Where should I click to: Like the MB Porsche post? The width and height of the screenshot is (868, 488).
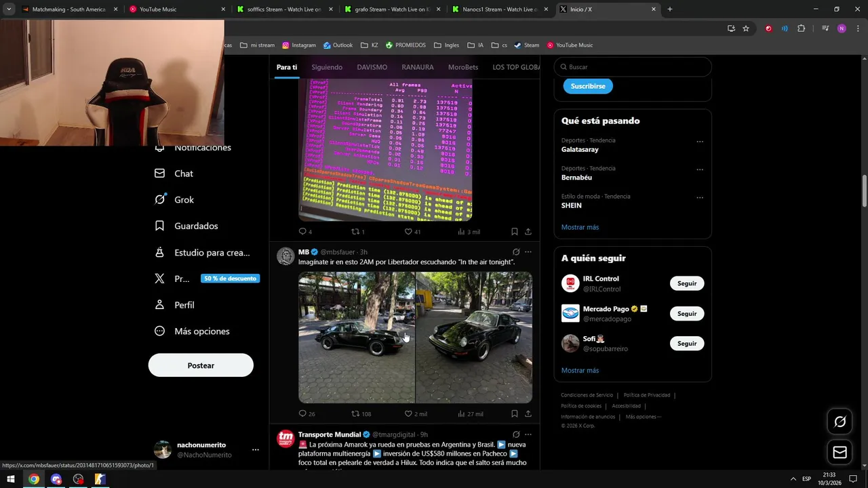coord(408,413)
